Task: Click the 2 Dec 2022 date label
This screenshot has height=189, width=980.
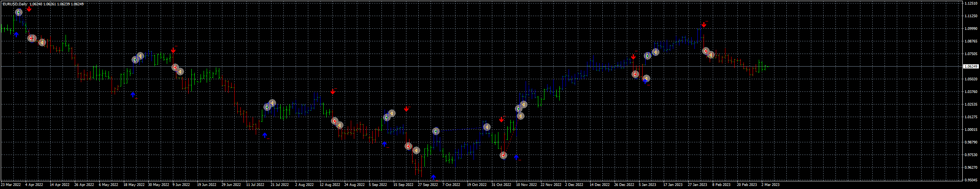Action: coord(574,185)
